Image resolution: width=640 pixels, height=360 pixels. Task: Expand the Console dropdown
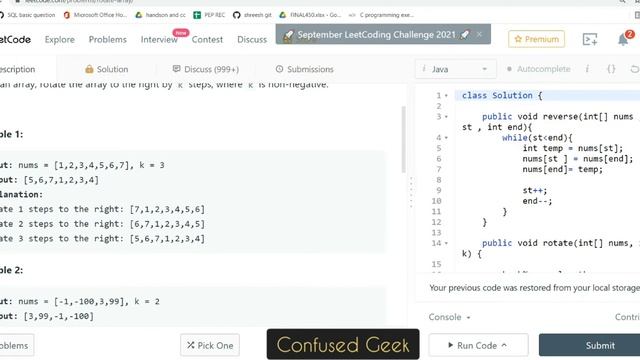tap(449, 317)
